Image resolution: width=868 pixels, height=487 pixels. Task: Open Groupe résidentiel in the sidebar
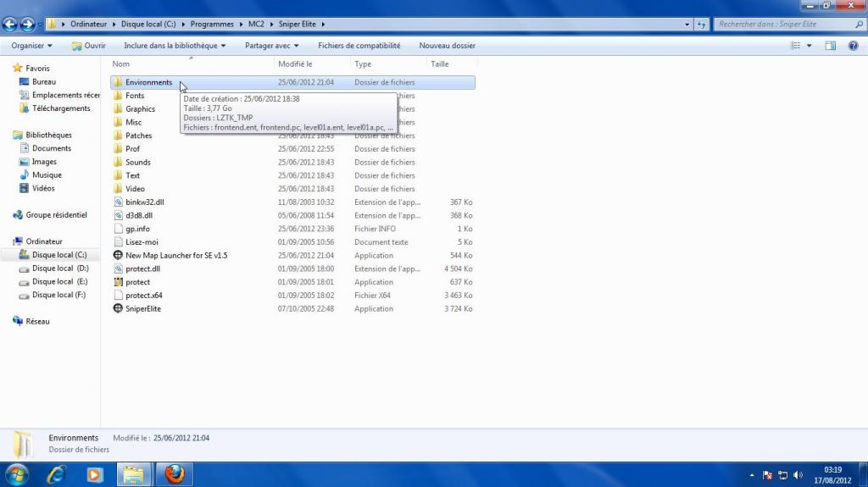coord(56,215)
